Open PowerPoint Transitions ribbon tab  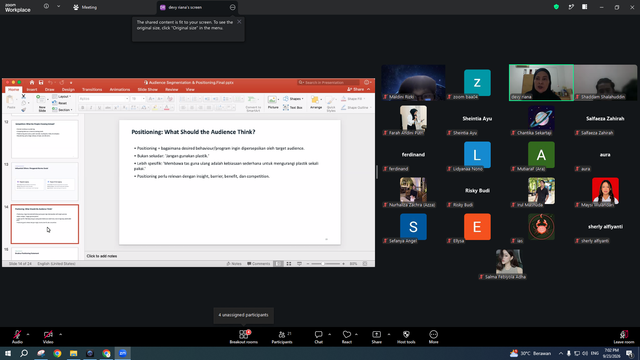pos(92,89)
